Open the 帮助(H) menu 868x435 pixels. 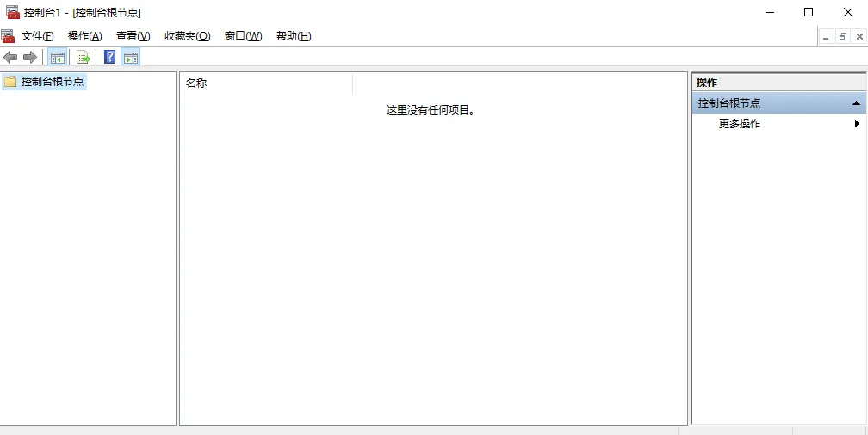point(294,36)
